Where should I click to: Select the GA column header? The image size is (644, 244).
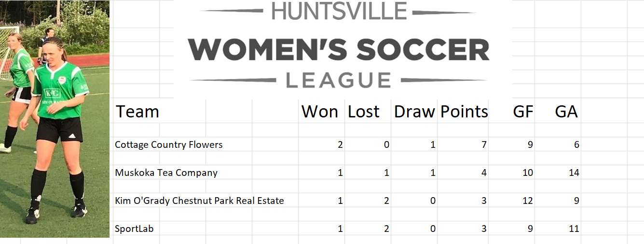[566, 112]
